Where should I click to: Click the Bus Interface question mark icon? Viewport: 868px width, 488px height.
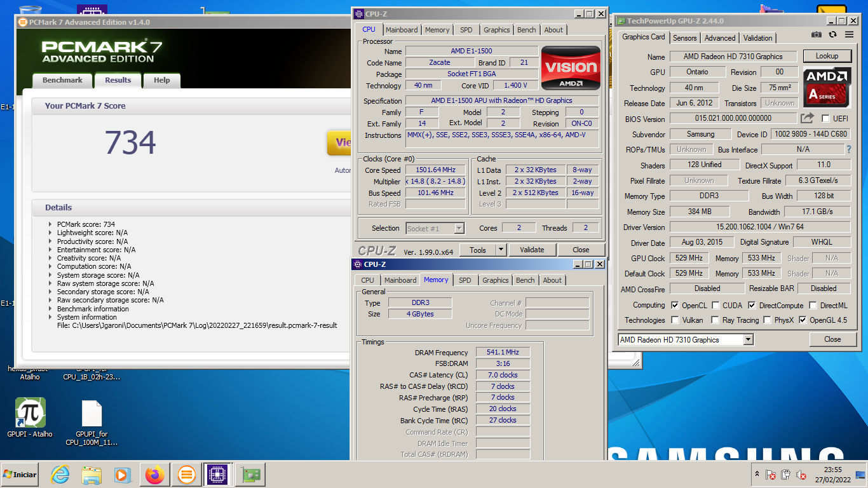coord(848,149)
